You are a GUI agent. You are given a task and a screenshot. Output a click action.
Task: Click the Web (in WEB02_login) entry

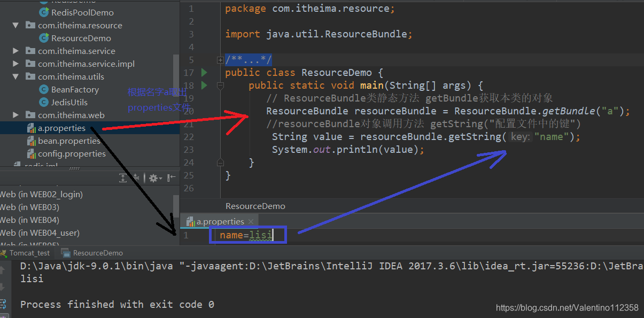(41, 194)
